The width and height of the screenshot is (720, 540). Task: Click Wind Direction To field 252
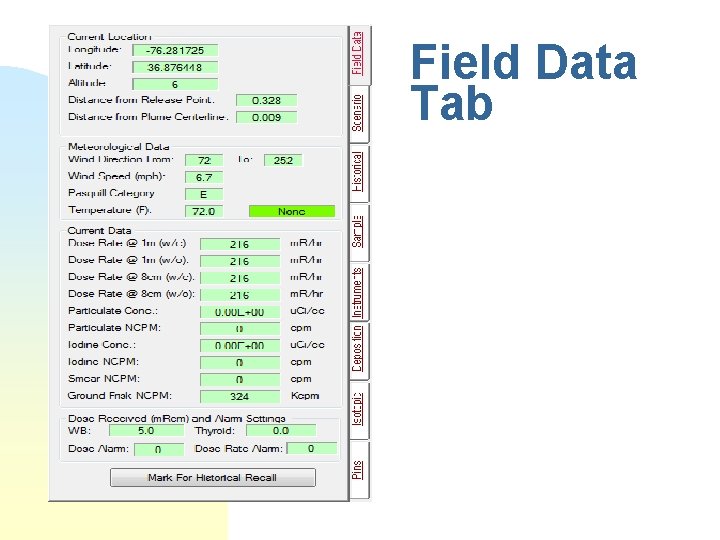coord(283,161)
